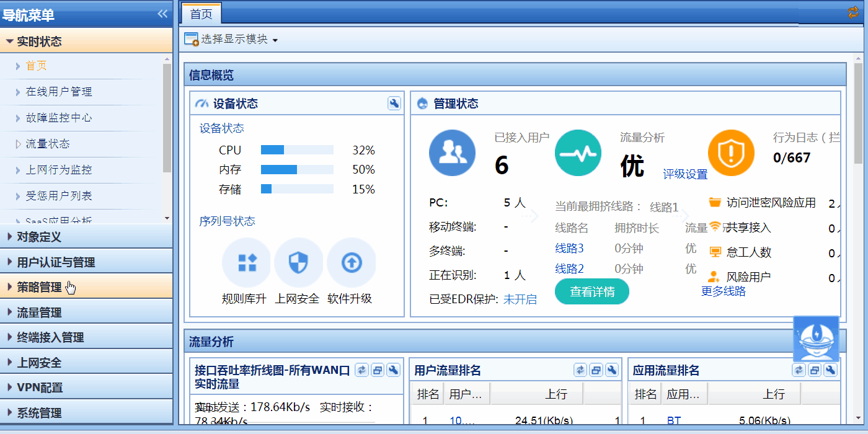Open 首页 in navigation tree
The height and width of the screenshot is (434, 868).
click(36, 66)
